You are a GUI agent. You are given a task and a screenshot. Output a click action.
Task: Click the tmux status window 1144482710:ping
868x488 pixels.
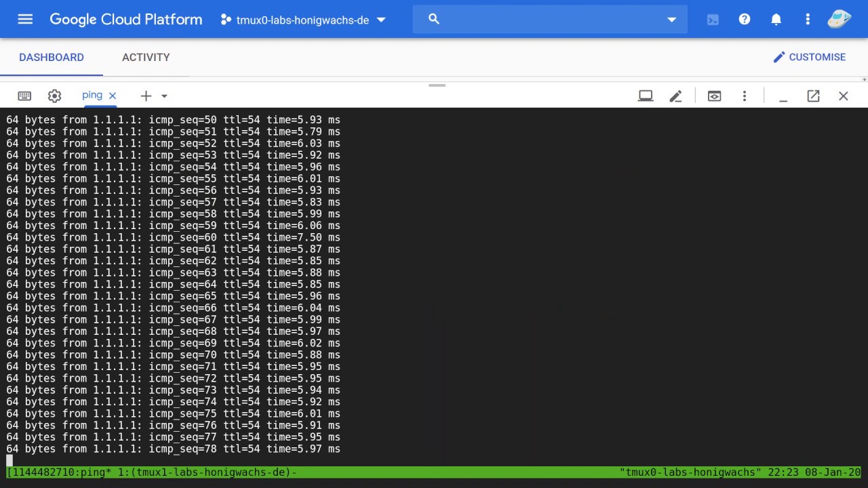[59, 472]
